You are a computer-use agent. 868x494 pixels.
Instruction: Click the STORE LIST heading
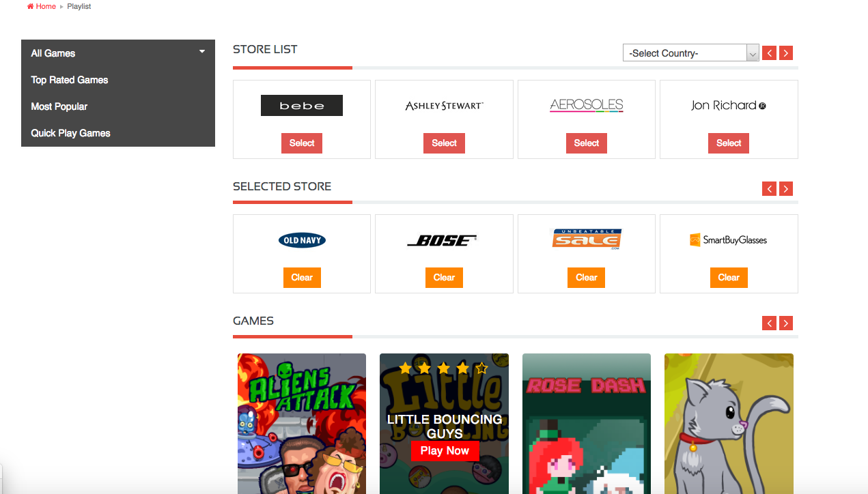[265, 49]
